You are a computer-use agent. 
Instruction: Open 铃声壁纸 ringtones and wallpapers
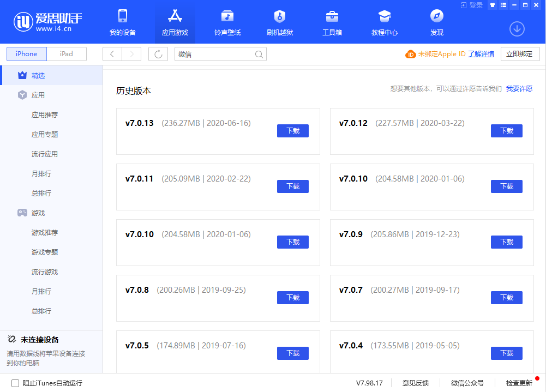(227, 22)
